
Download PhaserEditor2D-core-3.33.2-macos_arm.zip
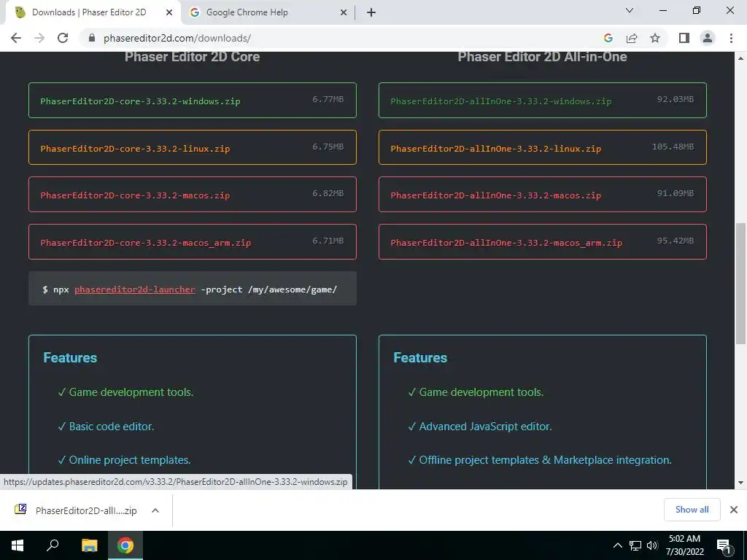193,242
